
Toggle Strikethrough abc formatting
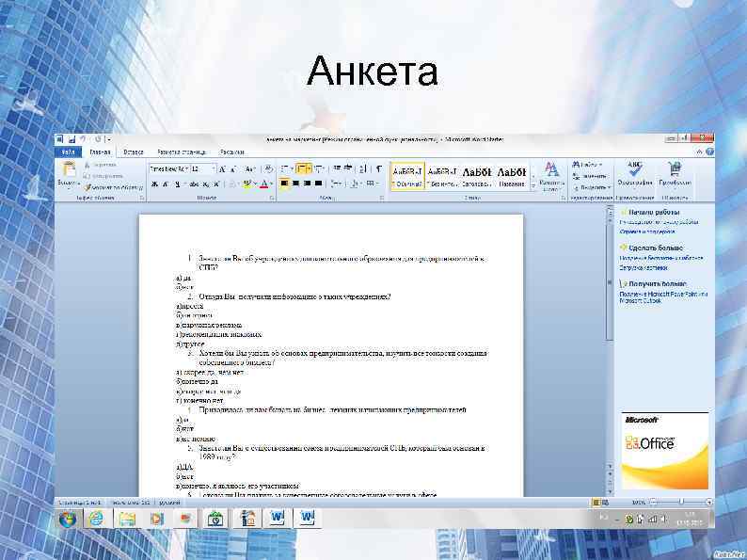coord(195,184)
